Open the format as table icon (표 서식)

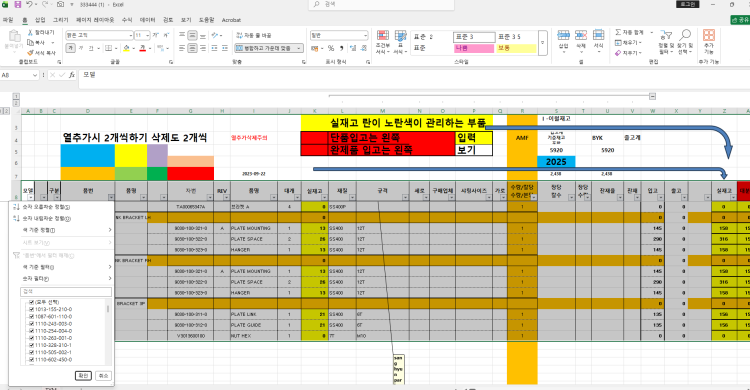[400, 42]
